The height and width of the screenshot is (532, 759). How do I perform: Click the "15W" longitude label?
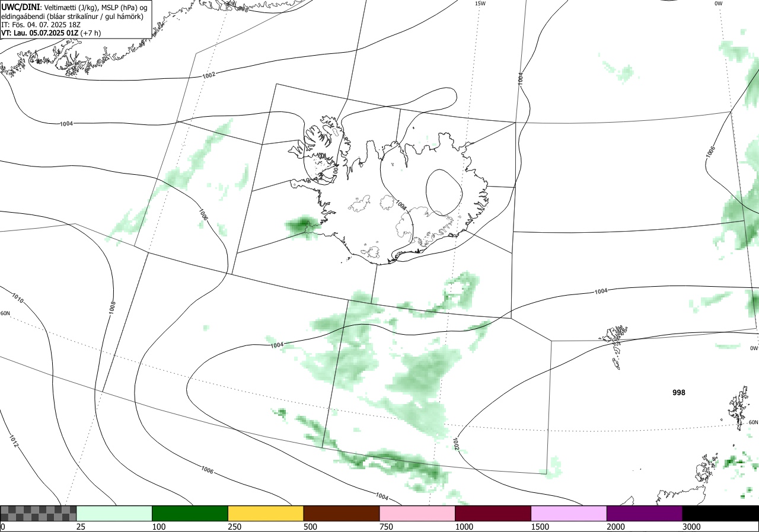[480, 4]
